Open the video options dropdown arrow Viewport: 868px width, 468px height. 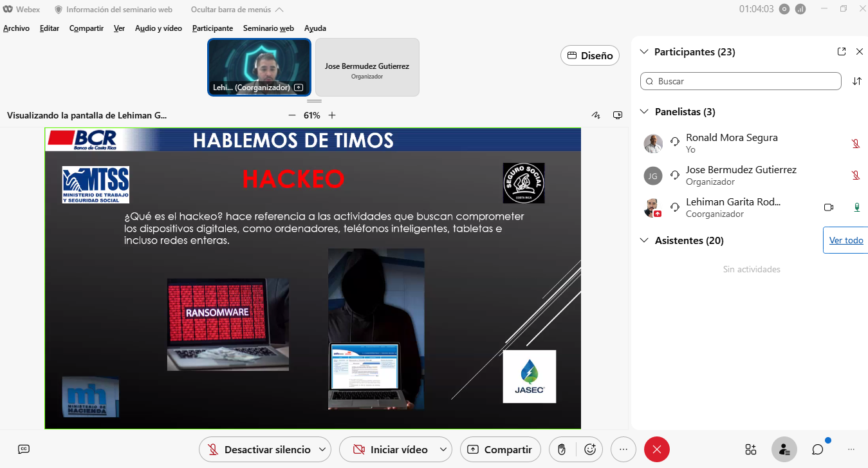point(443,450)
